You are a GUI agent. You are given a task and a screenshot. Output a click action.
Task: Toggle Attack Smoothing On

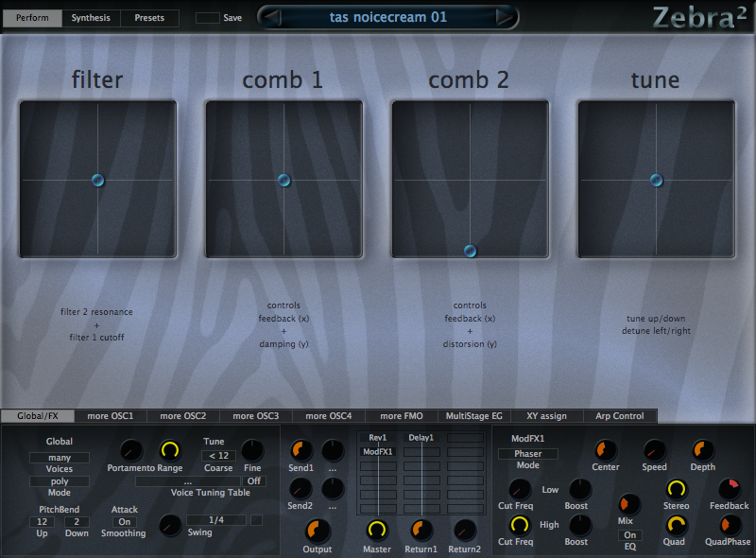(125, 522)
